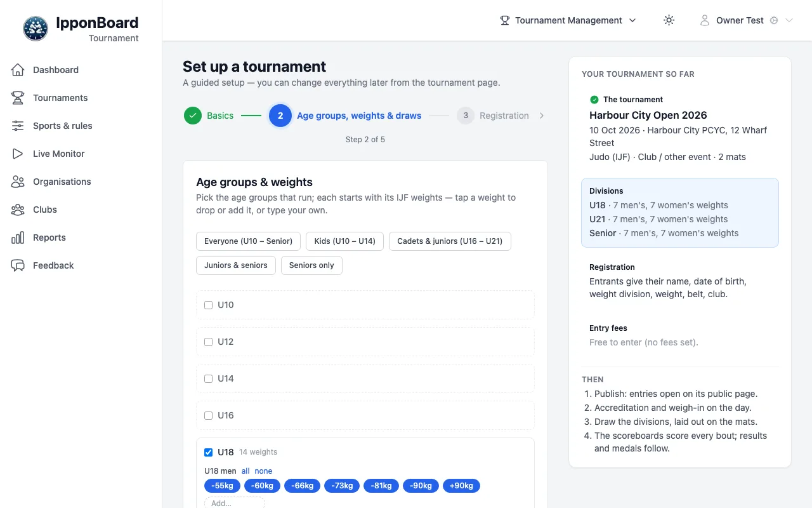The width and height of the screenshot is (812, 508).
Task: Apply the Cadets & juniors (U16 – U21) preset
Action: [x=450, y=241]
